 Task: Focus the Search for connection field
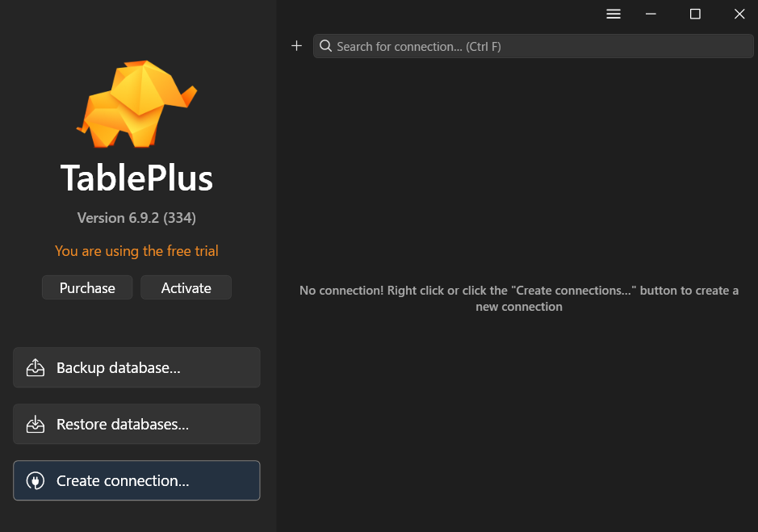pyautogui.click(x=541, y=46)
